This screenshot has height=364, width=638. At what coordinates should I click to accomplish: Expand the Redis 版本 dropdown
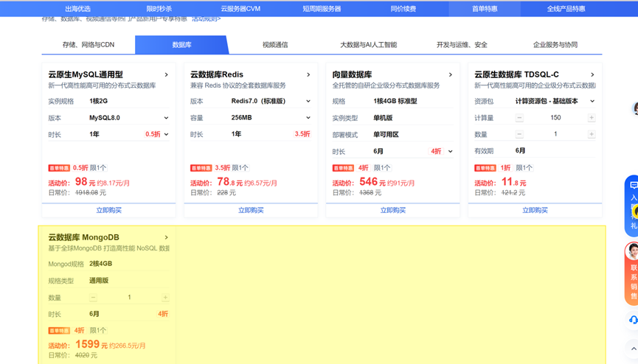coord(308,101)
